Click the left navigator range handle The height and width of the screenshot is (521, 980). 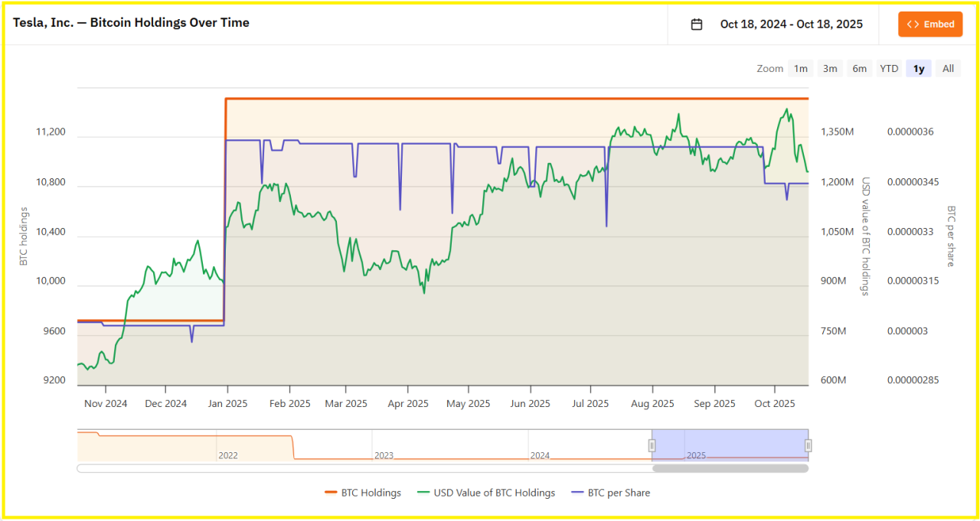652,445
